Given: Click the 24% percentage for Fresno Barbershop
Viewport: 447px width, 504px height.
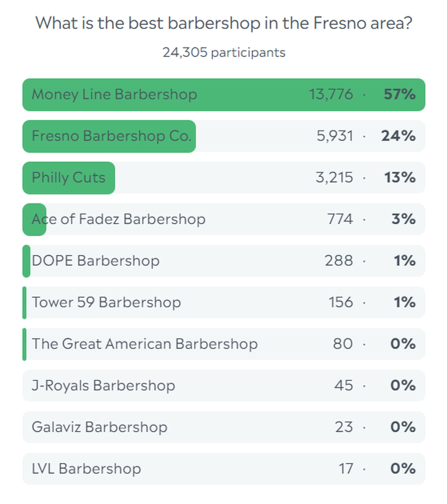Looking at the screenshot, I should point(398,136).
